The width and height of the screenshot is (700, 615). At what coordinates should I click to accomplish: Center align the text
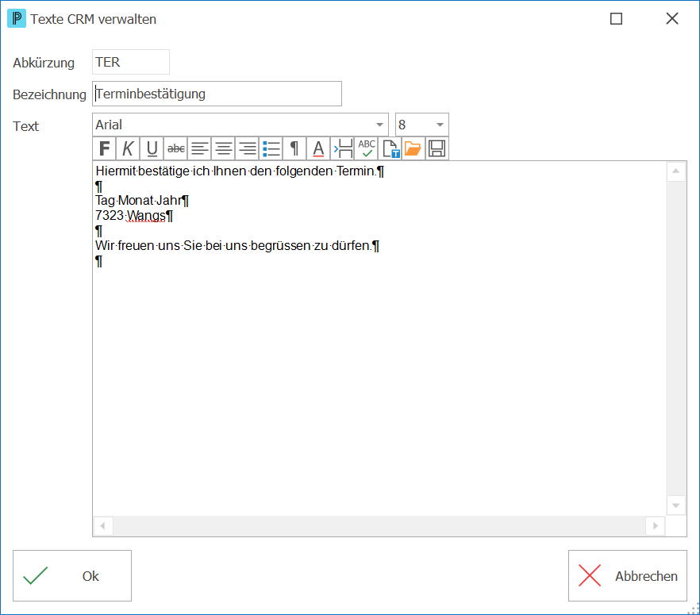[x=223, y=148]
